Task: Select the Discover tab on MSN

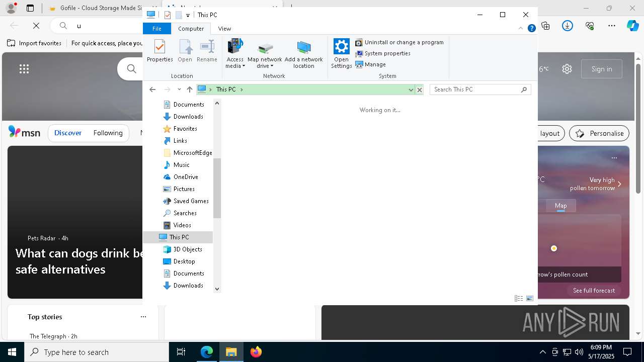Action: point(68,133)
